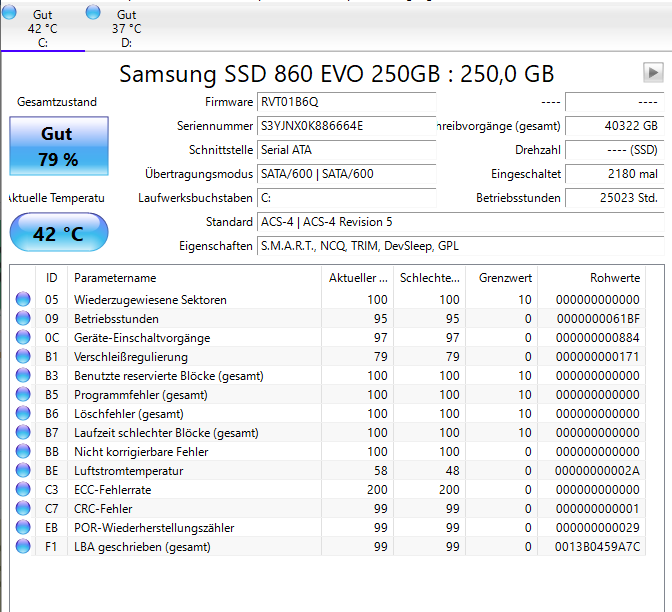Click raw value 000000000884 in Geräte-Einschaltvorgänge row
The height and width of the screenshot is (612, 672).
click(x=598, y=338)
